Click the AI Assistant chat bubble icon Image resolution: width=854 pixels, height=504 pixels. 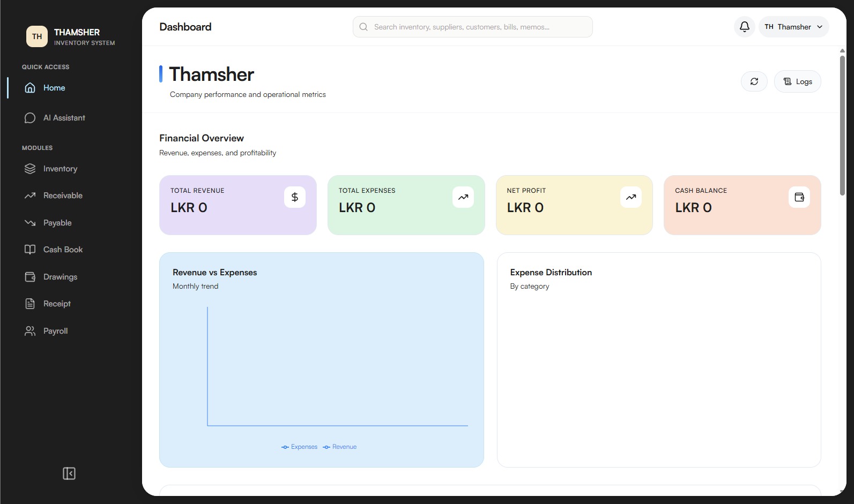pos(30,118)
